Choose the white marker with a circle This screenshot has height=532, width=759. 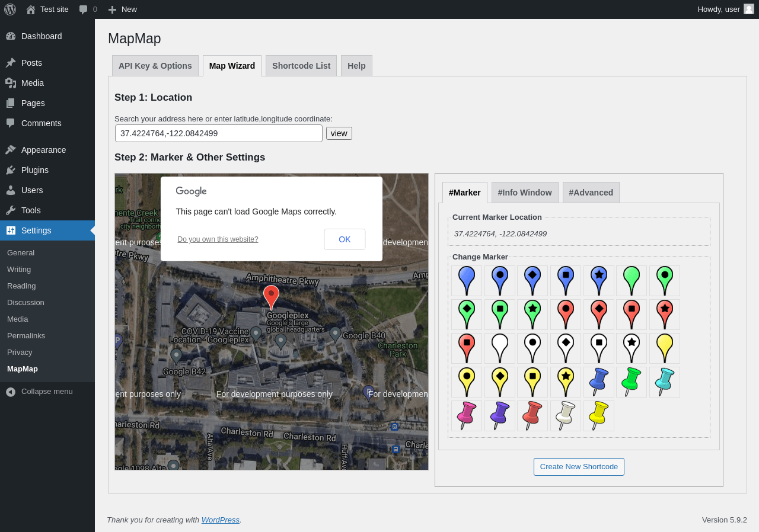coord(532,348)
